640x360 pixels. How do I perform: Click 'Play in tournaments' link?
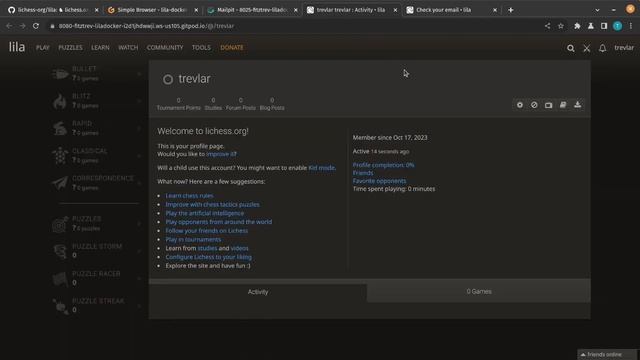click(x=193, y=240)
